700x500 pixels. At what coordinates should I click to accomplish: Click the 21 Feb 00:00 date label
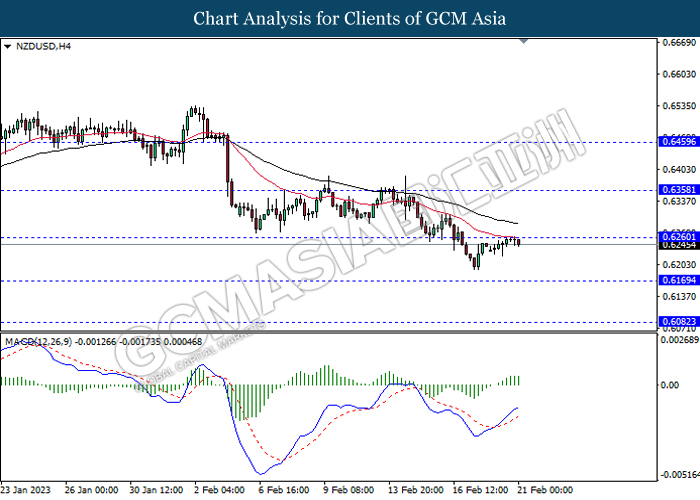(545, 490)
